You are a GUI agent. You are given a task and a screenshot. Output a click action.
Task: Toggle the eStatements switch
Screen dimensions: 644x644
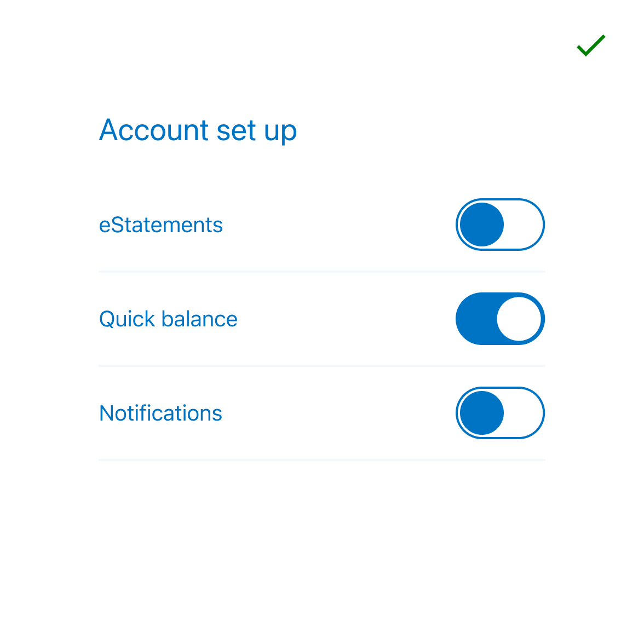tap(500, 225)
